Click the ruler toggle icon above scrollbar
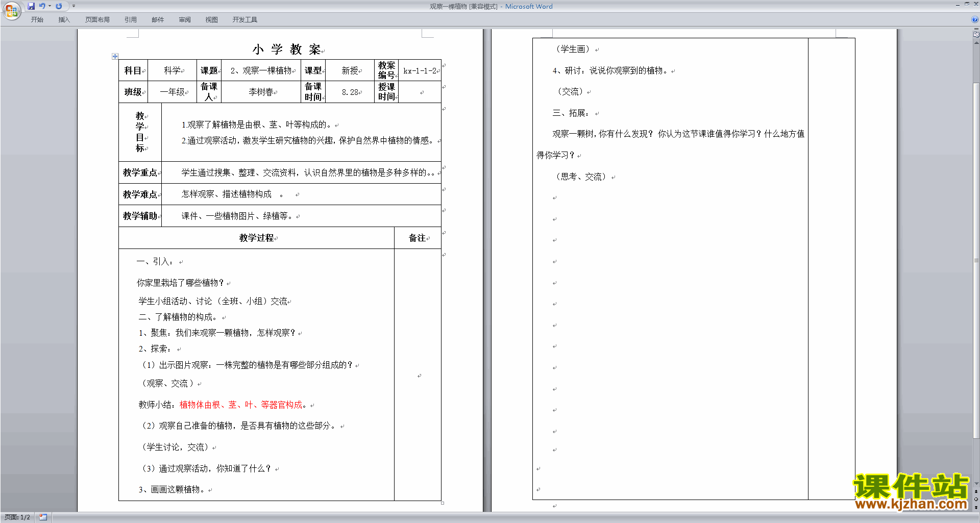Viewport: 980px width, 523px height. point(976,35)
